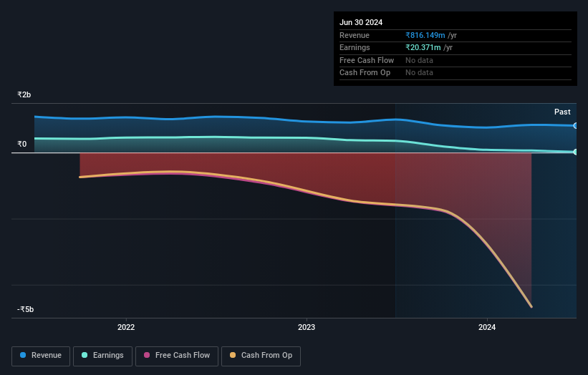
Task: Toggle the Free Cash Flow legend button
Action: [x=177, y=356]
